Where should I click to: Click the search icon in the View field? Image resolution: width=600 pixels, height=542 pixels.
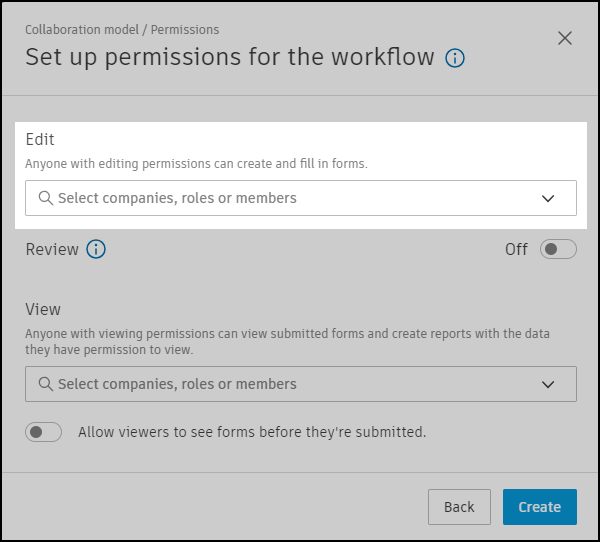[45, 384]
